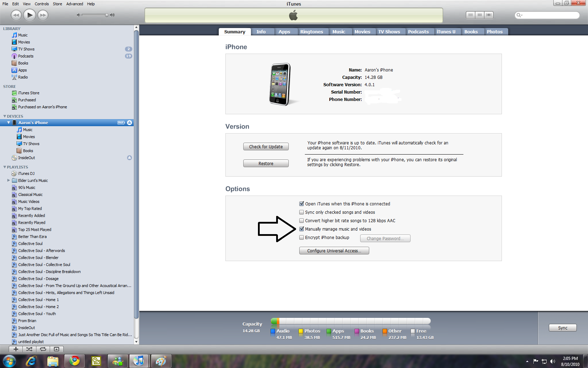Switch to Cover Flow view

tap(489, 15)
